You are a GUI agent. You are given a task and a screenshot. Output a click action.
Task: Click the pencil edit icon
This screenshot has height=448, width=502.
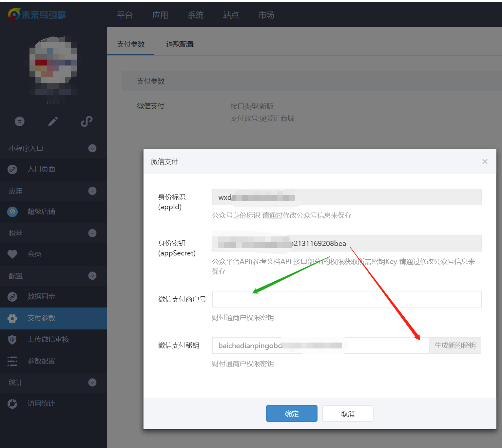click(53, 121)
